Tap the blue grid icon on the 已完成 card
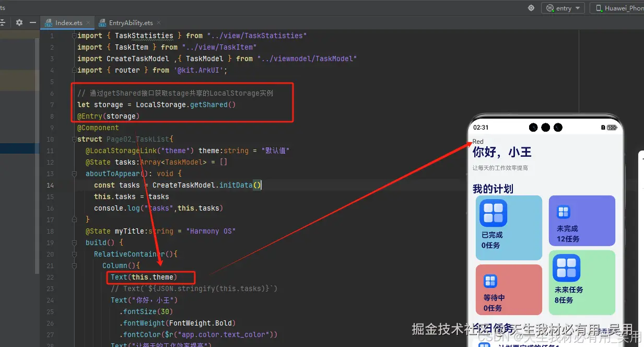Viewport: 644px width, 347px height. coord(493,213)
